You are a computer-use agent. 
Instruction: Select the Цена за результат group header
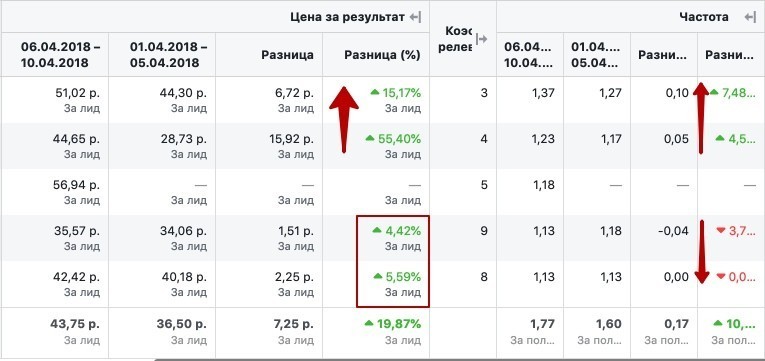pos(347,17)
